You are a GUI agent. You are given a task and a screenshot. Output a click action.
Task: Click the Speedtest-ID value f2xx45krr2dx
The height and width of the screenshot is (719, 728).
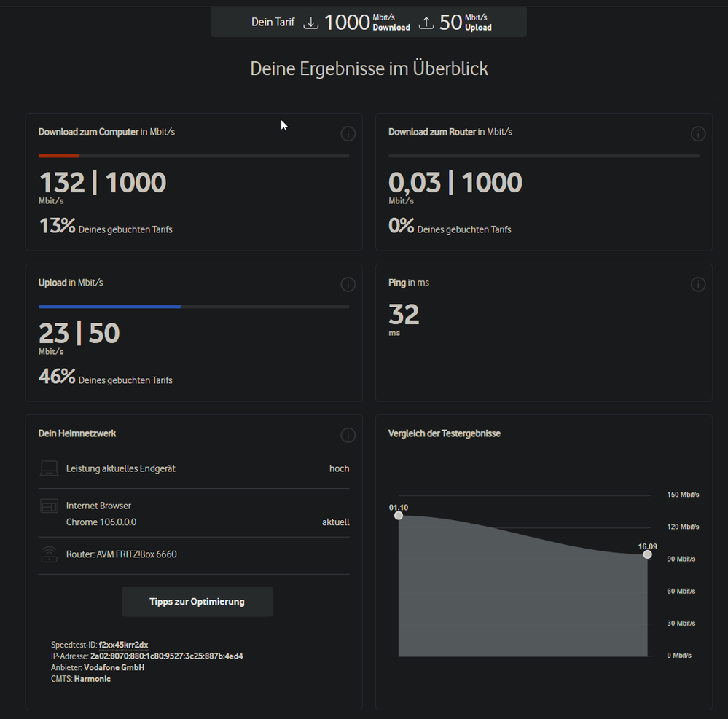click(x=123, y=645)
